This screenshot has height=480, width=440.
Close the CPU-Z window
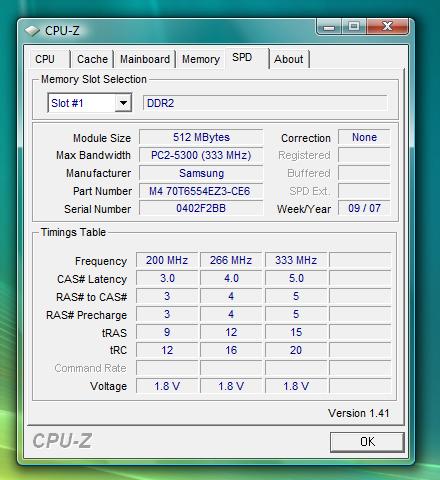[x=387, y=27]
